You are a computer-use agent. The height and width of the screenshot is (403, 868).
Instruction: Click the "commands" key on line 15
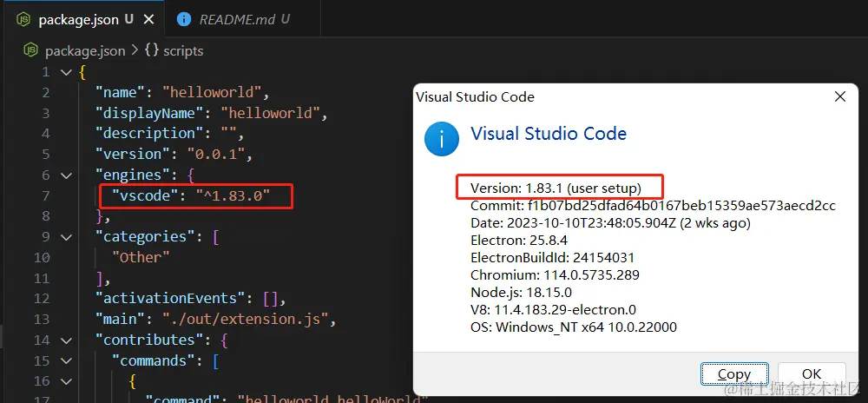point(154,361)
